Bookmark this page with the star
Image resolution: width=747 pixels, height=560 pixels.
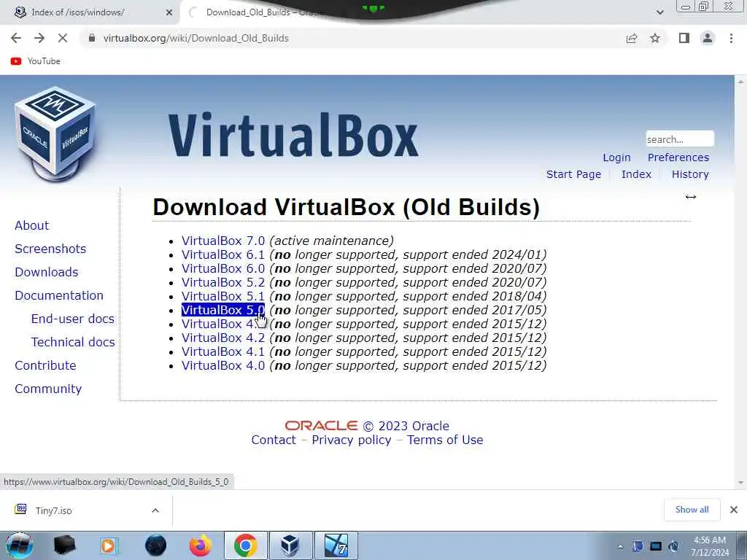655,38
